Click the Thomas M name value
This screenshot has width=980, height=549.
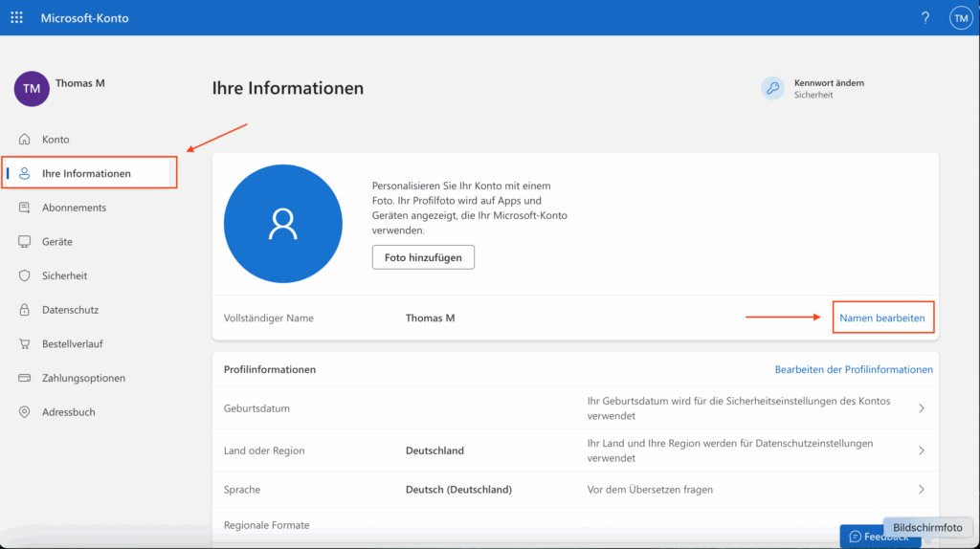point(430,318)
